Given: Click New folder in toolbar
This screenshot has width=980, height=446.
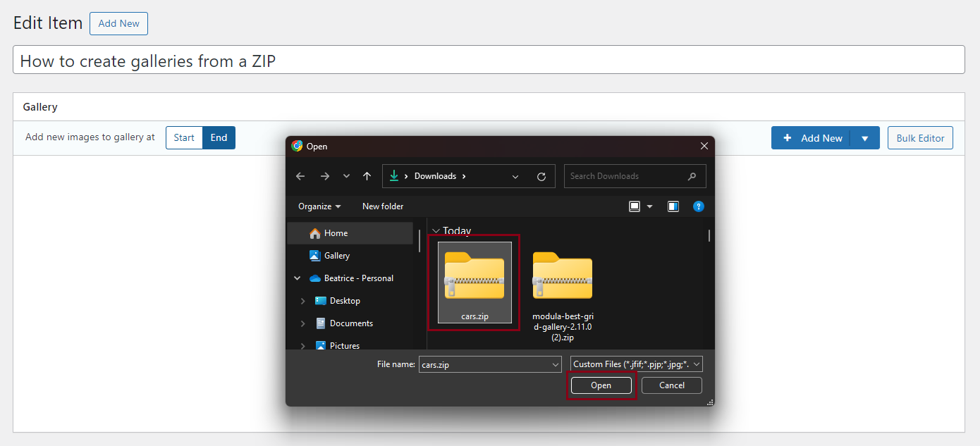Looking at the screenshot, I should tap(383, 206).
